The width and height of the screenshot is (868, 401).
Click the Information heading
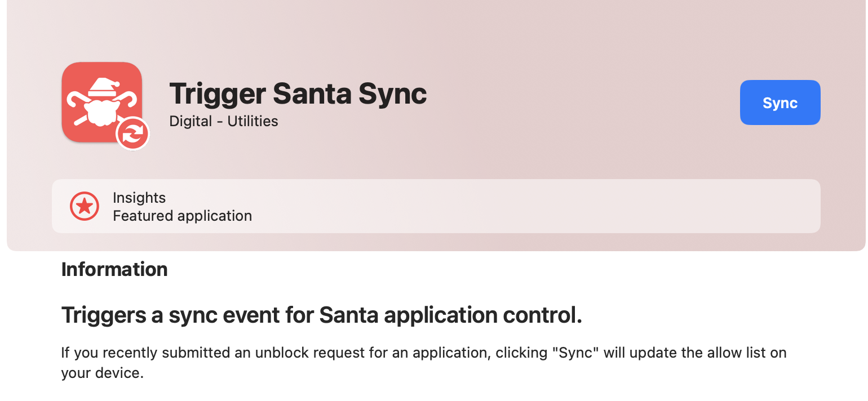coord(114,269)
